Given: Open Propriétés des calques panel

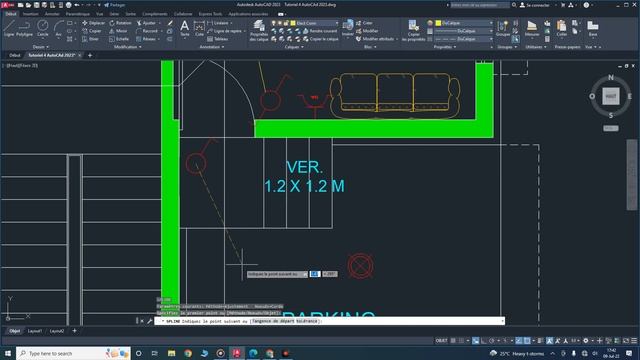Looking at the screenshot, I should tap(259, 31).
